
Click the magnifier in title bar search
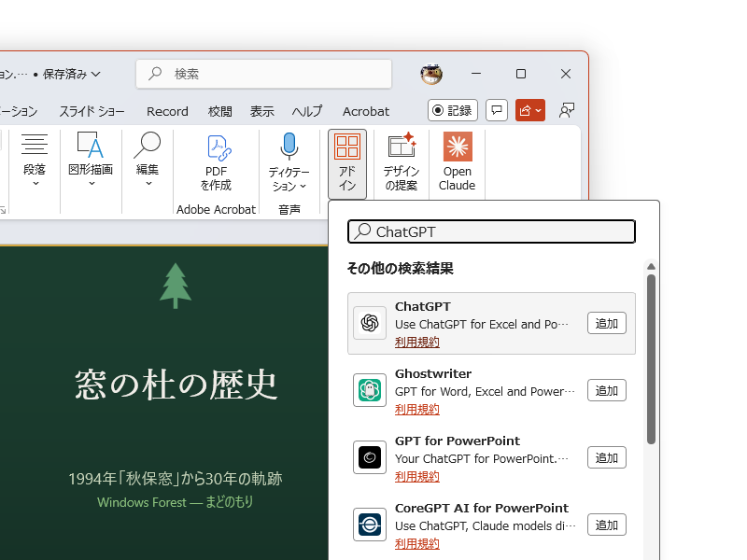(x=155, y=74)
